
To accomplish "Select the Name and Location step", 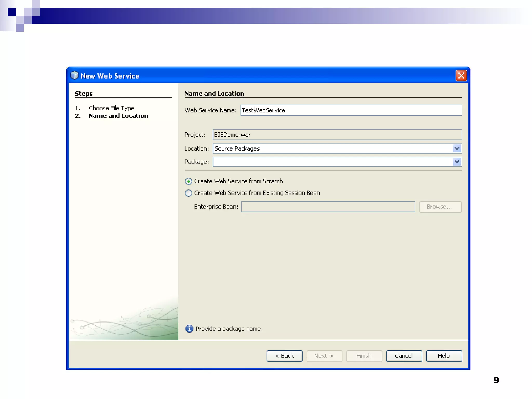I will [118, 116].
